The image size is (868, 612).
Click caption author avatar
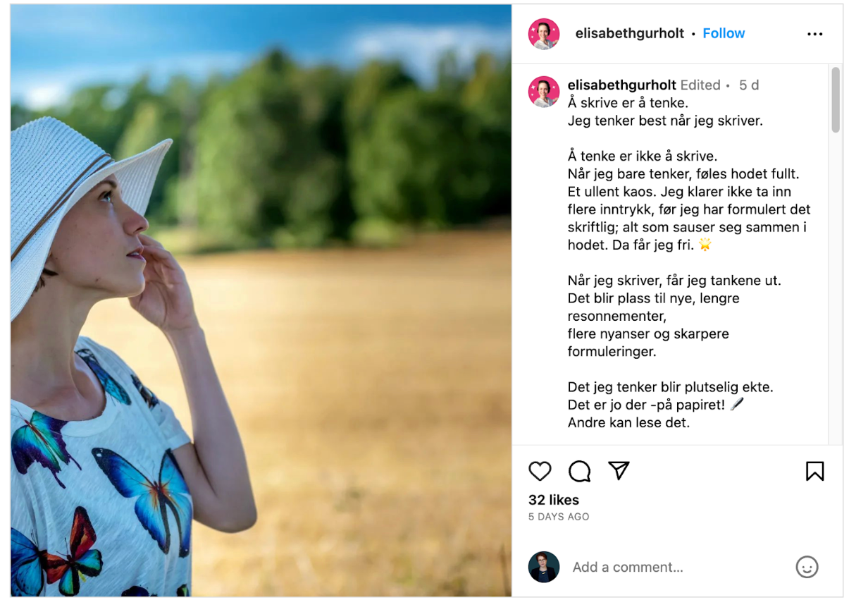pyautogui.click(x=544, y=92)
